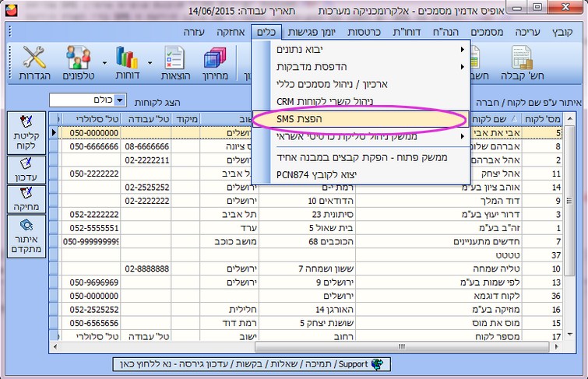Click the address cell שושנת יצחק 5
The width and height of the screenshot is (588, 379).
pyautogui.click(x=308, y=323)
